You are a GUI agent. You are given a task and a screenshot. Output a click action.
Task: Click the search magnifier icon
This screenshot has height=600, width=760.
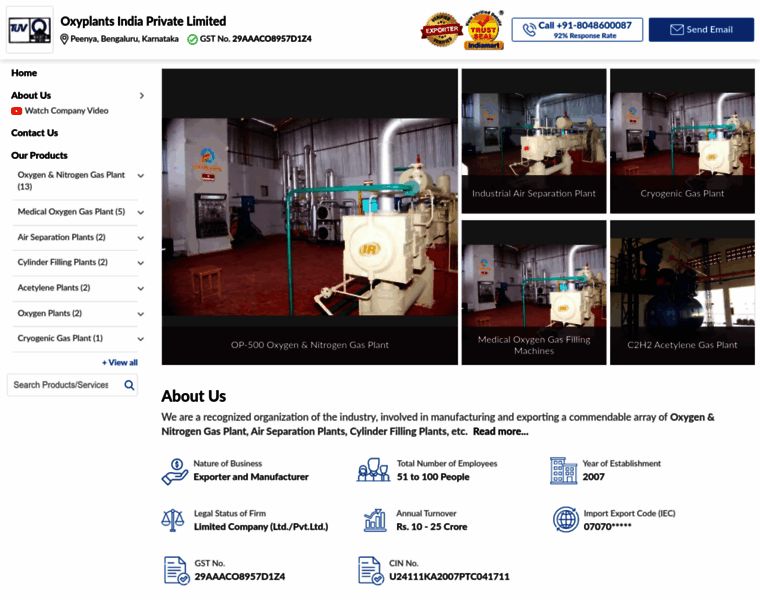point(129,385)
